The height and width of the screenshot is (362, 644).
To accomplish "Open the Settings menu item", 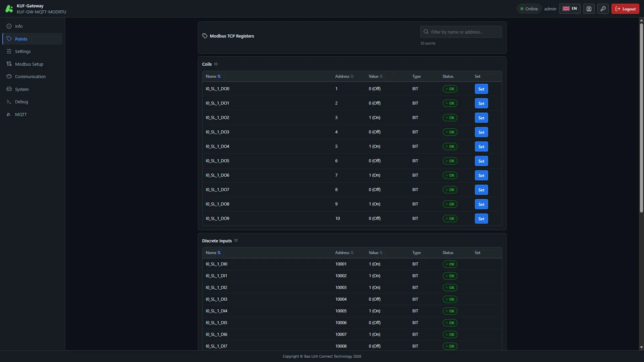I will tap(32, 51).
